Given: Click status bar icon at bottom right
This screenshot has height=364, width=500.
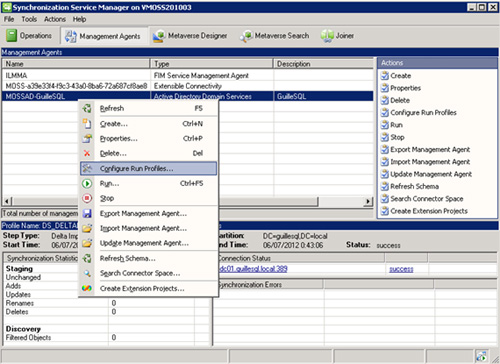Looking at the screenshot, I should [482, 357].
